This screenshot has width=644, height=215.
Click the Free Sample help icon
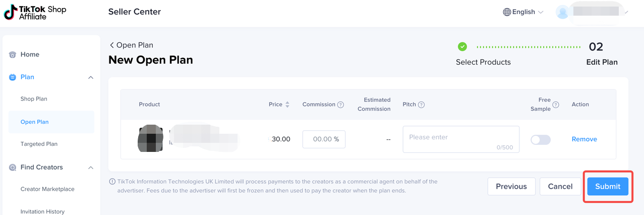pyautogui.click(x=556, y=105)
